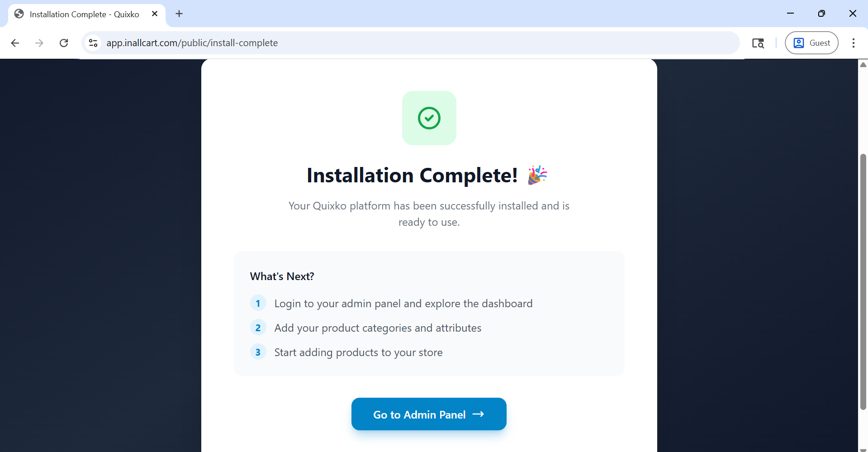This screenshot has height=452, width=868.
Task: Click the green checkmark success icon
Action: click(429, 118)
